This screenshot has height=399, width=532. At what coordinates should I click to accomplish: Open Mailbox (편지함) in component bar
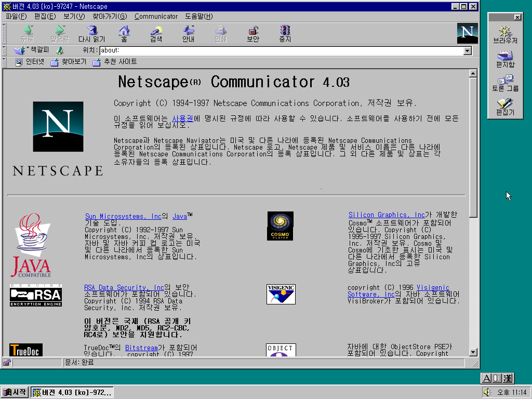pyautogui.click(x=505, y=59)
